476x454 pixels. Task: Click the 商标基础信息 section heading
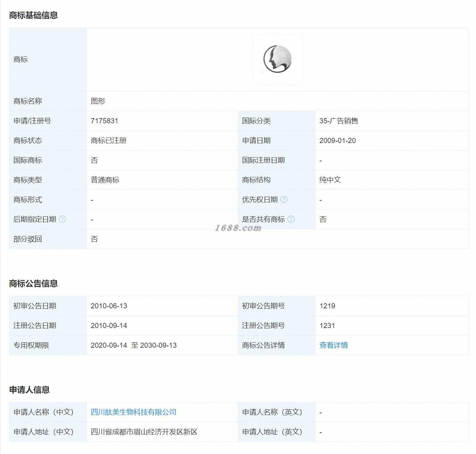(33, 15)
